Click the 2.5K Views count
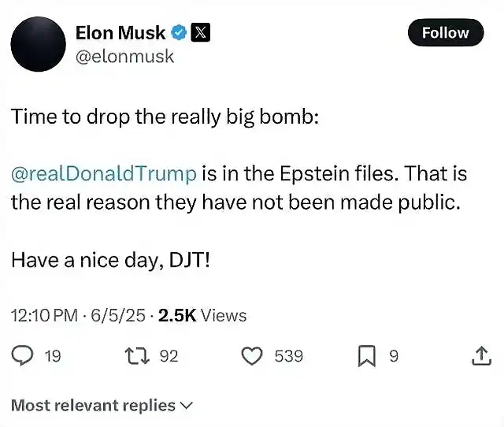 (x=202, y=315)
